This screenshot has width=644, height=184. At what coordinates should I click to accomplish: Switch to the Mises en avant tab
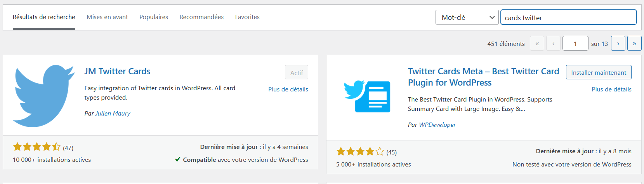click(107, 17)
